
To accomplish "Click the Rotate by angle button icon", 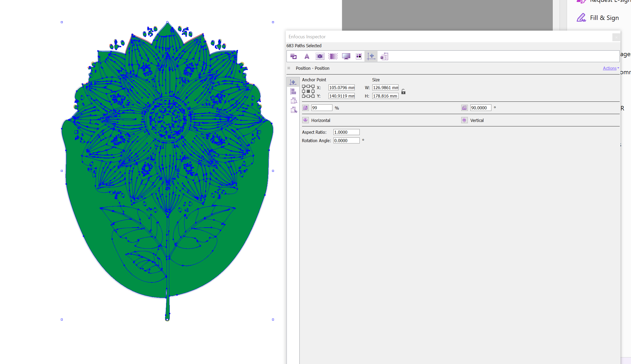I will pyautogui.click(x=464, y=108).
